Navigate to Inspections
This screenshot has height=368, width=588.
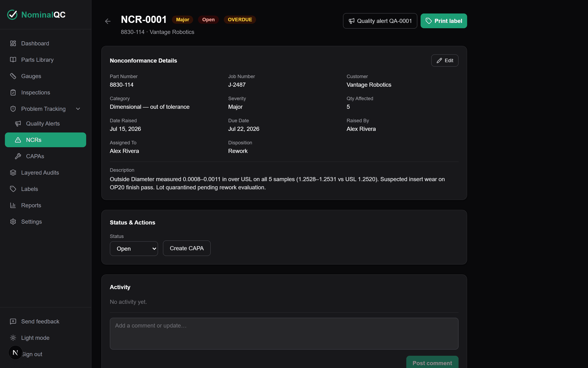[x=46, y=92]
